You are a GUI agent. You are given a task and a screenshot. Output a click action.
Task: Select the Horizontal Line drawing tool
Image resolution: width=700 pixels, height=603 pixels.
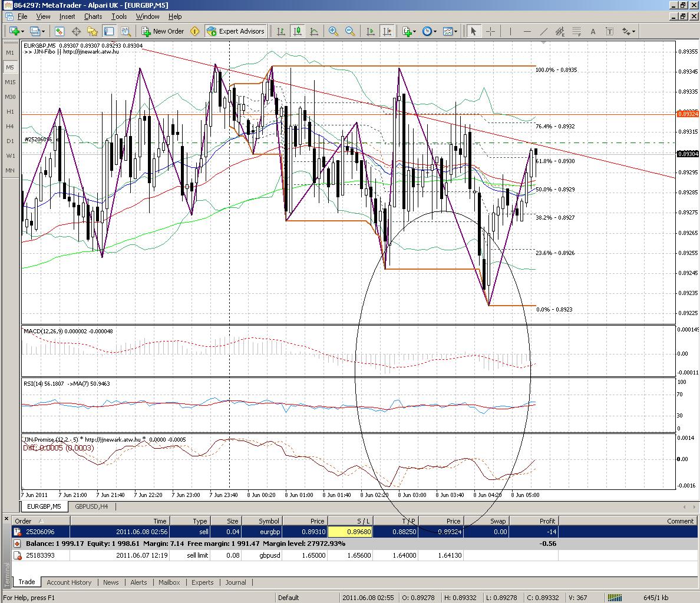pyautogui.click(x=526, y=31)
